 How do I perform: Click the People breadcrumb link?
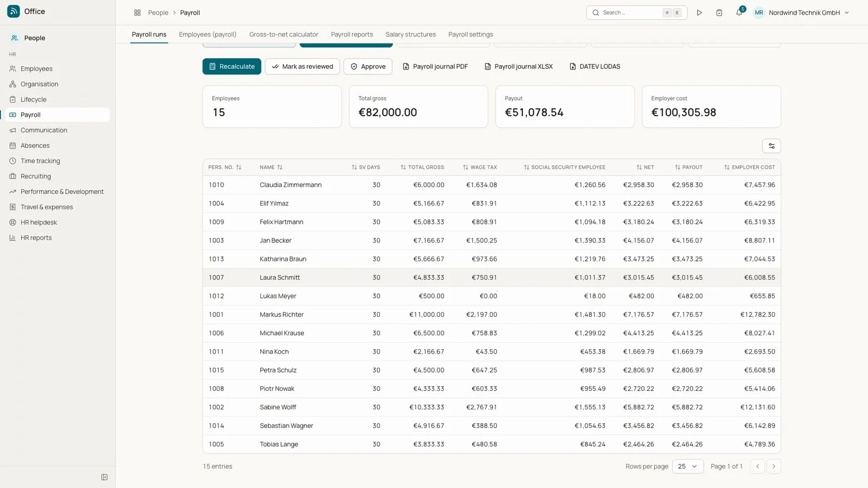158,12
